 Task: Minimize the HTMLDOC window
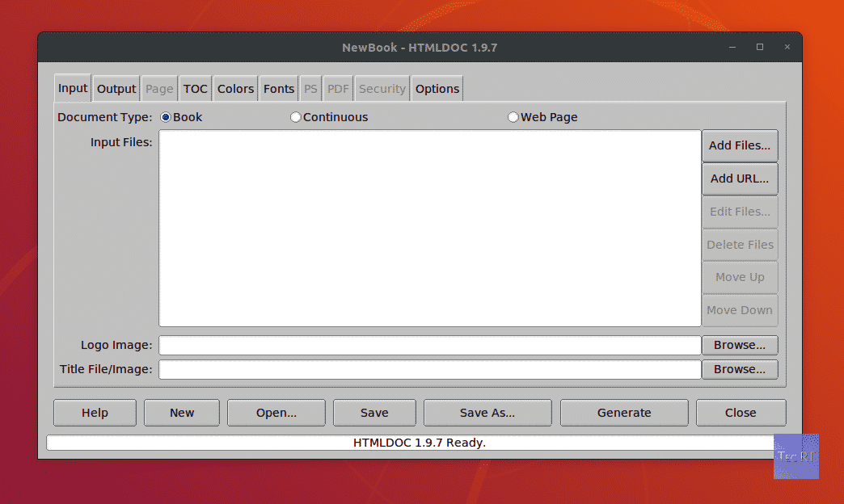point(732,48)
